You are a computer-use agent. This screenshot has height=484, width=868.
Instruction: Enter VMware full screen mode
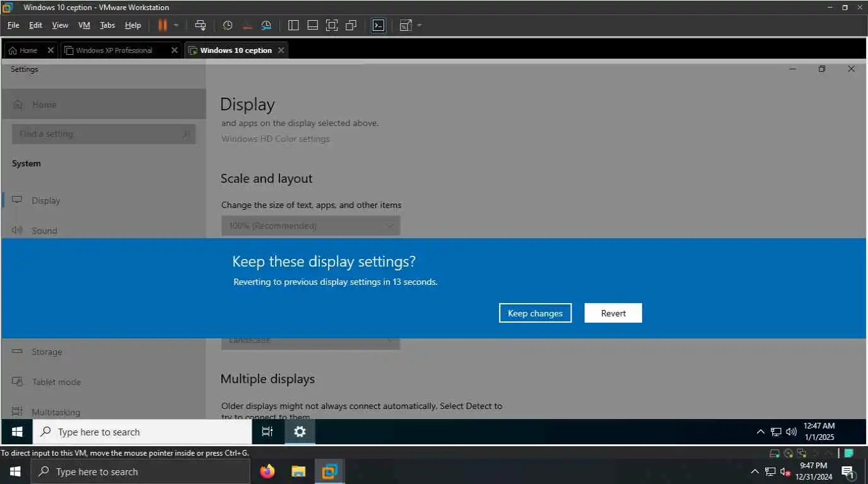click(332, 25)
